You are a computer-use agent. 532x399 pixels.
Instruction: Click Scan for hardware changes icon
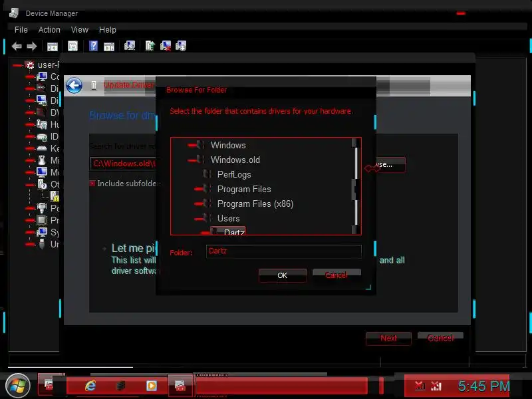point(130,46)
